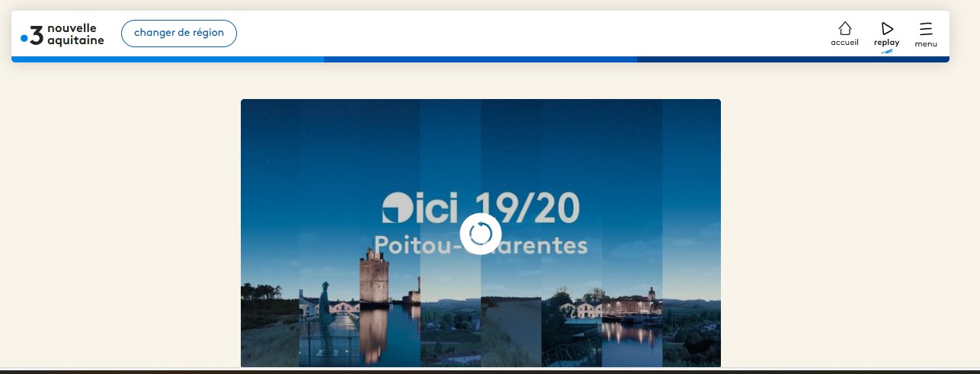980x374 pixels.
Task: Click the accueil house icon
Action: (x=844, y=29)
